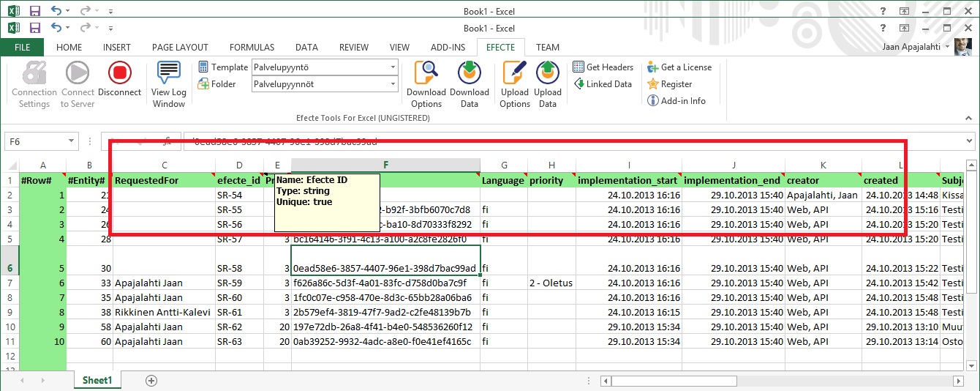Click the Connection Settings icon
This screenshot has height=391, width=980.
pyautogui.click(x=34, y=72)
